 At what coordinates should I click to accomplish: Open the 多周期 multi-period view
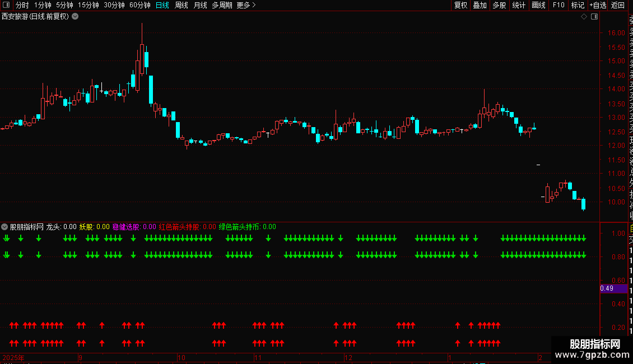point(222,5)
